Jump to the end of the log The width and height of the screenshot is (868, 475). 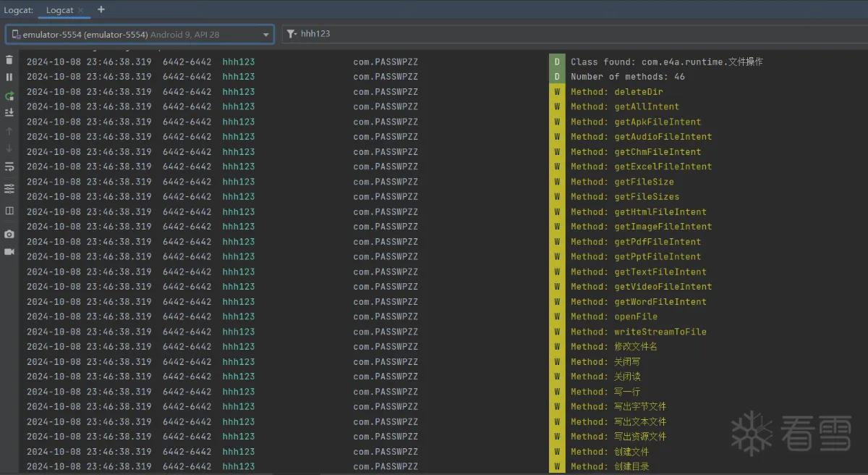[9, 112]
